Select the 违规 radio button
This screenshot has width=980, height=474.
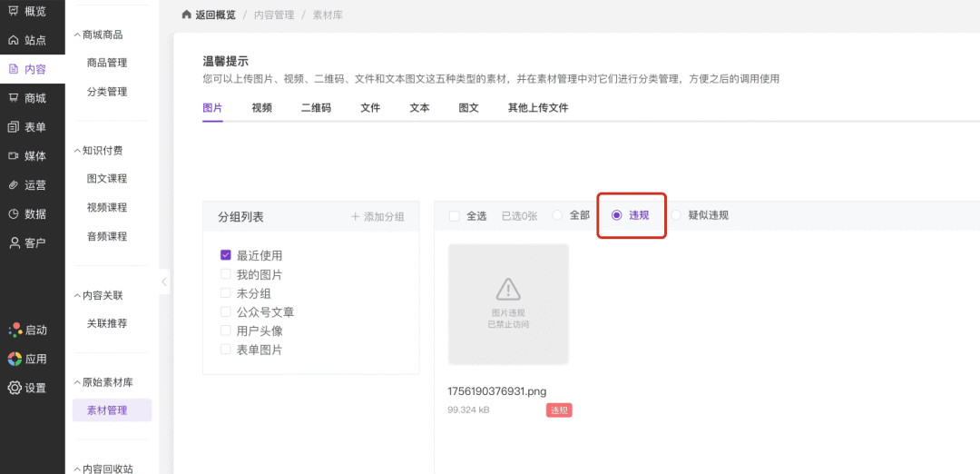click(617, 215)
